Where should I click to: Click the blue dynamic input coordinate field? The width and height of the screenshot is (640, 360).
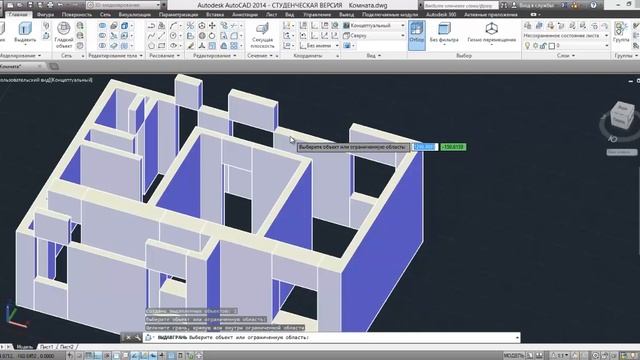coord(426,147)
